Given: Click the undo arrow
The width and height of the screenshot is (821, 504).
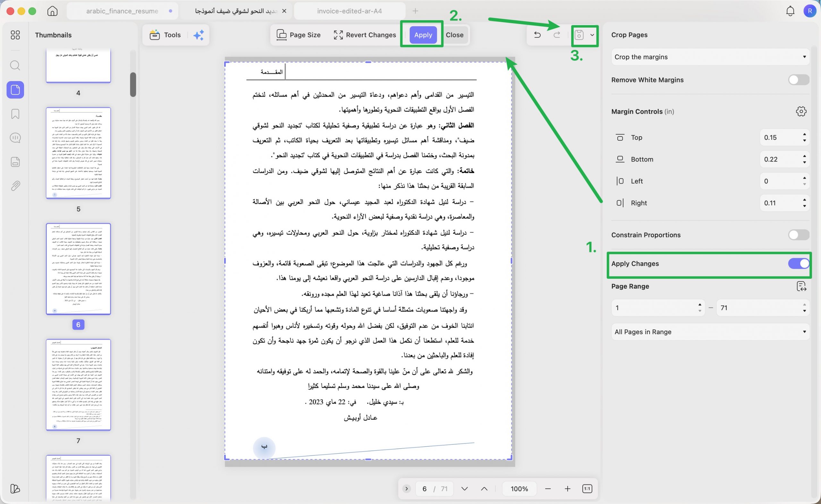Looking at the screenshot, I should click(537, 35).
